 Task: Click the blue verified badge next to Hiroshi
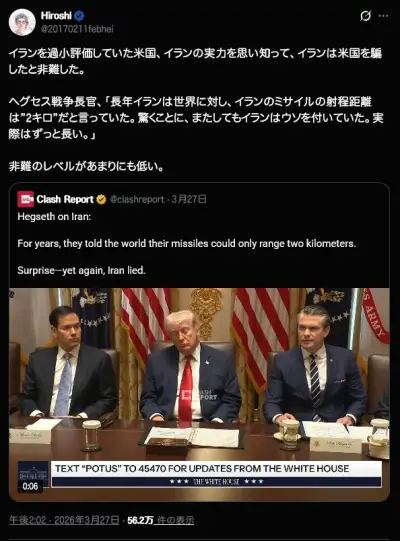(80, 16)
